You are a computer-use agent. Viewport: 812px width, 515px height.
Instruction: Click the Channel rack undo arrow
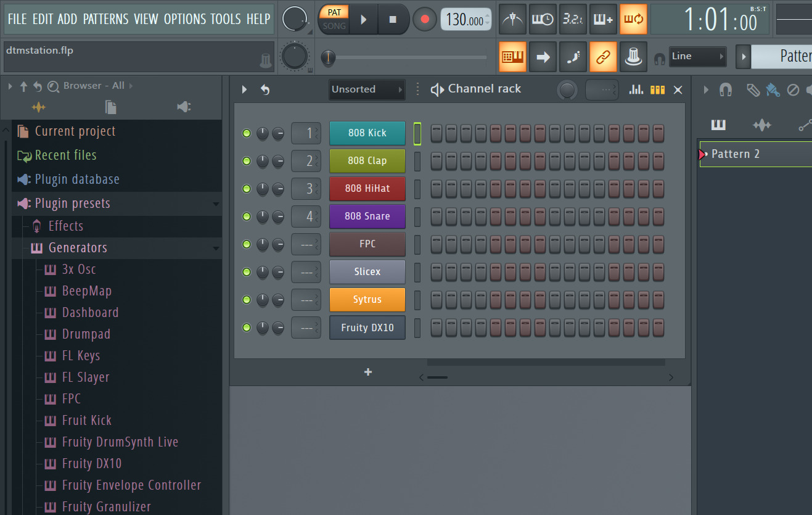coord(265,90)
